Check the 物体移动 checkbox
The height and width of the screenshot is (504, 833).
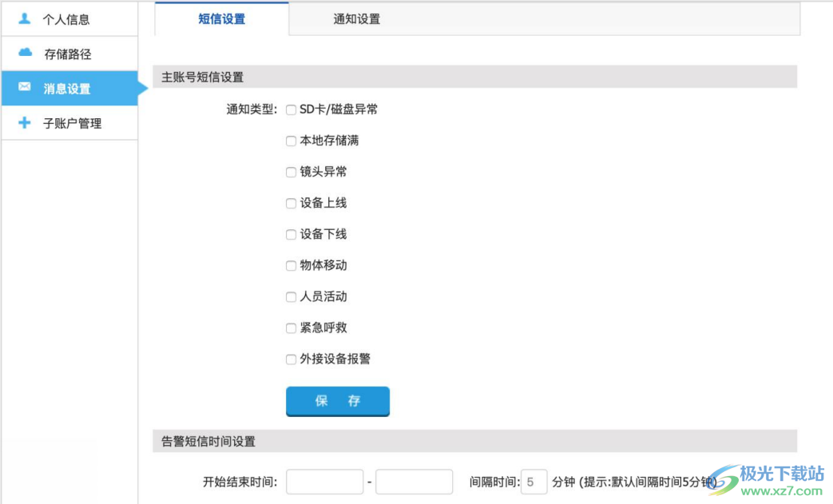coord(292,266)
